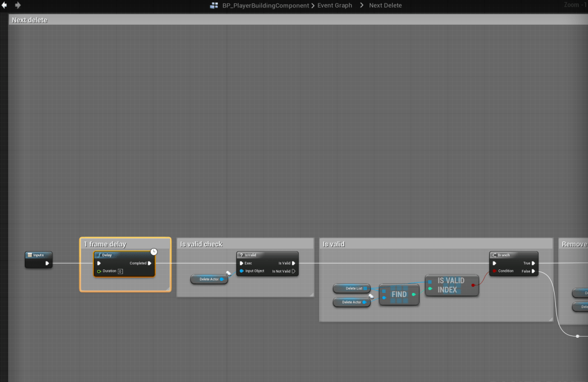The height and width of the screenshot is (382, 588).
Task: Select the IsValid node header
Action: [x=267, y=255]
